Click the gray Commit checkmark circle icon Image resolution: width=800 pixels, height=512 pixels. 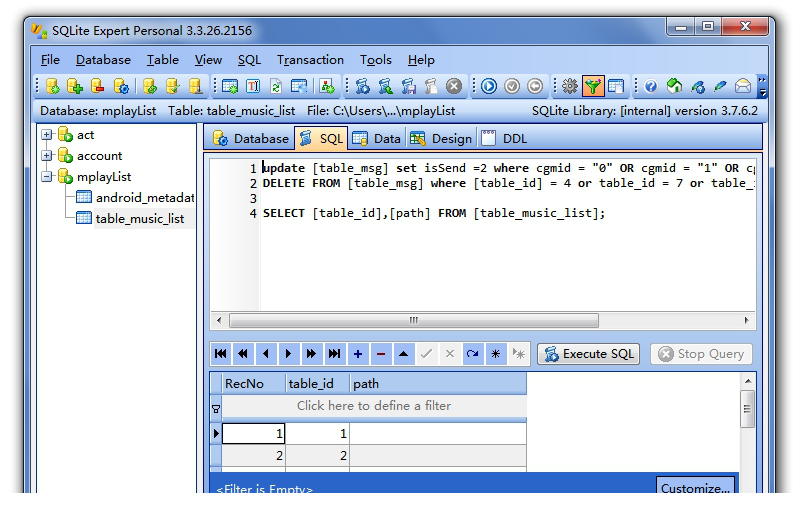pyautogui.click(x=512, y=86)
